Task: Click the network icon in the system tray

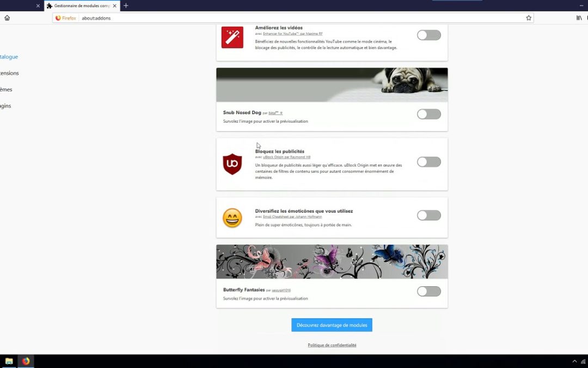Action: 583,361
